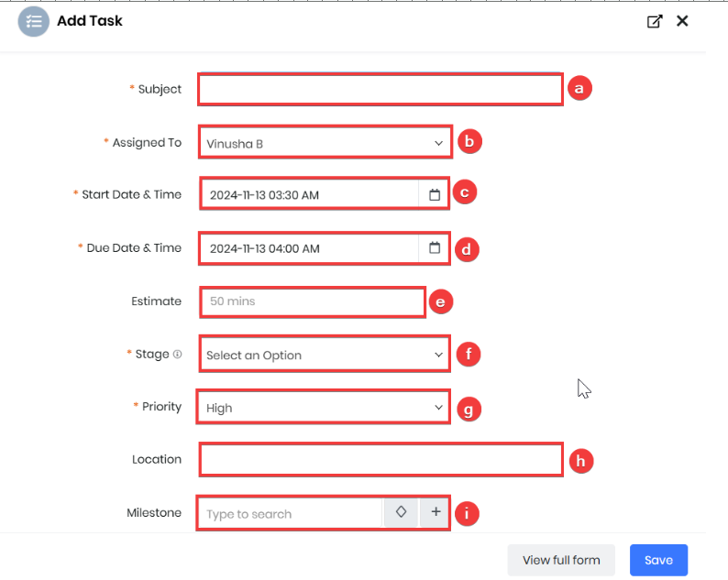Click the red marker labeled a
Image resolution: width=728 pixels, height=580 pixels.
tap(579, 88)
